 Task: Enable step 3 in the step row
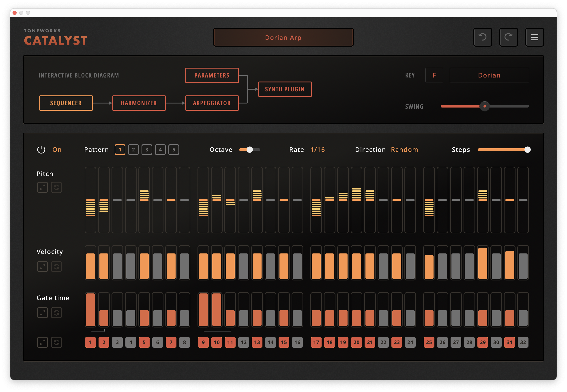click(x=117, y=342)
